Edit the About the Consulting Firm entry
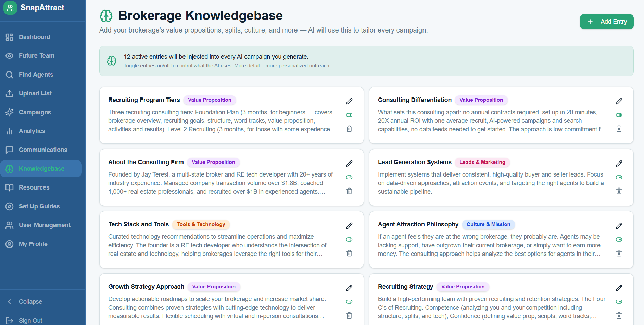 tap(349, 164)
